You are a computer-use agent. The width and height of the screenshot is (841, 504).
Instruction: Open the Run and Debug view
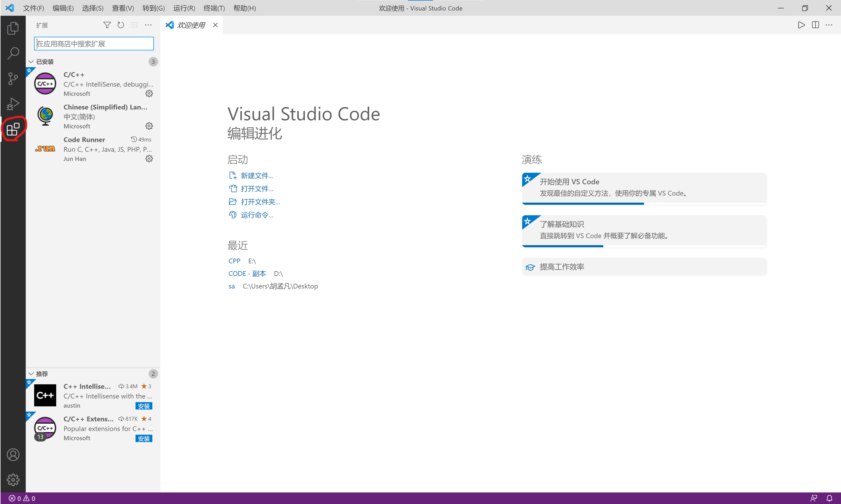click(x=13, y=104)
